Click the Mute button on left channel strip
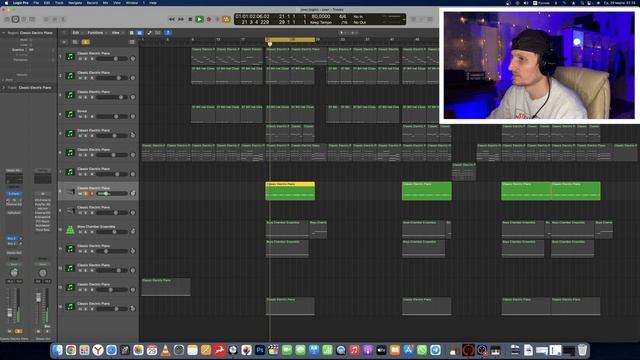This screenshot has width=640, height=360. click(x=10, y=331)
